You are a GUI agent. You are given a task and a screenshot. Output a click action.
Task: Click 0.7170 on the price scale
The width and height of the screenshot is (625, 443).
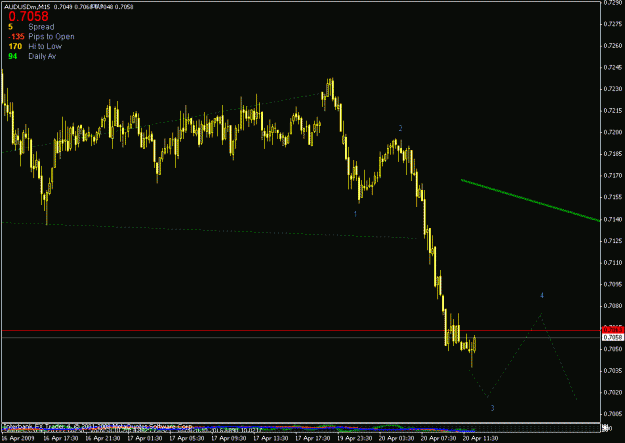tap(613, 175)
